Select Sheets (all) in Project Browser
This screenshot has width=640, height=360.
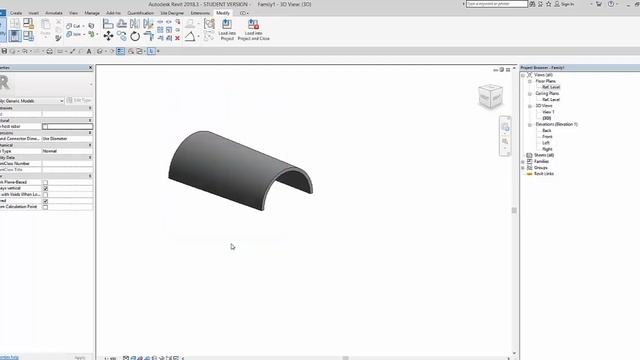[544, 156]
